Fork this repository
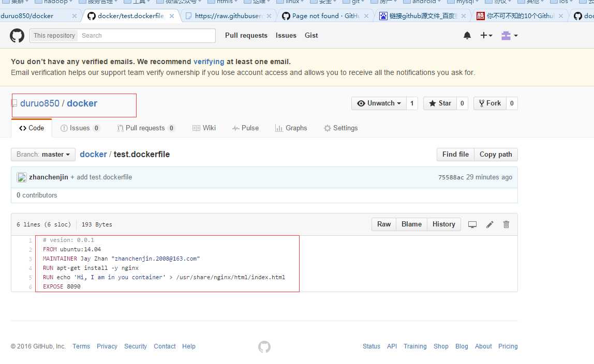Screen dimensions: 594x364 pyautogui.click(x=490, y=103)
